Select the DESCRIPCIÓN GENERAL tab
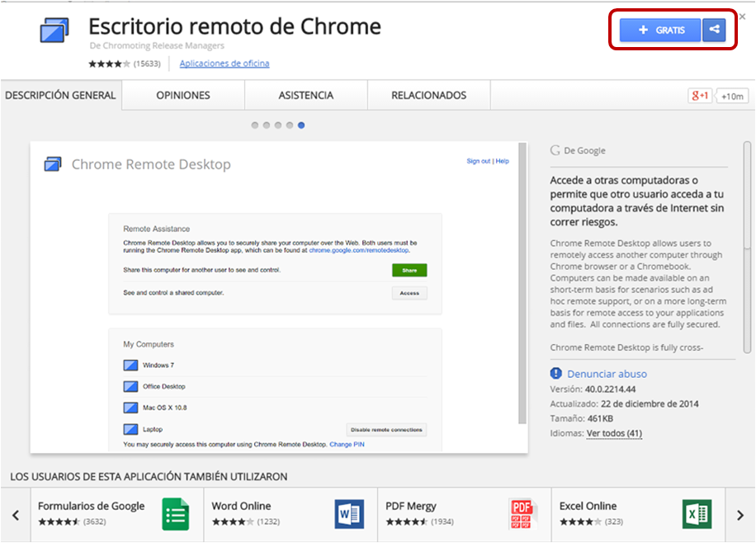756x543 pixels. [61, 96]
